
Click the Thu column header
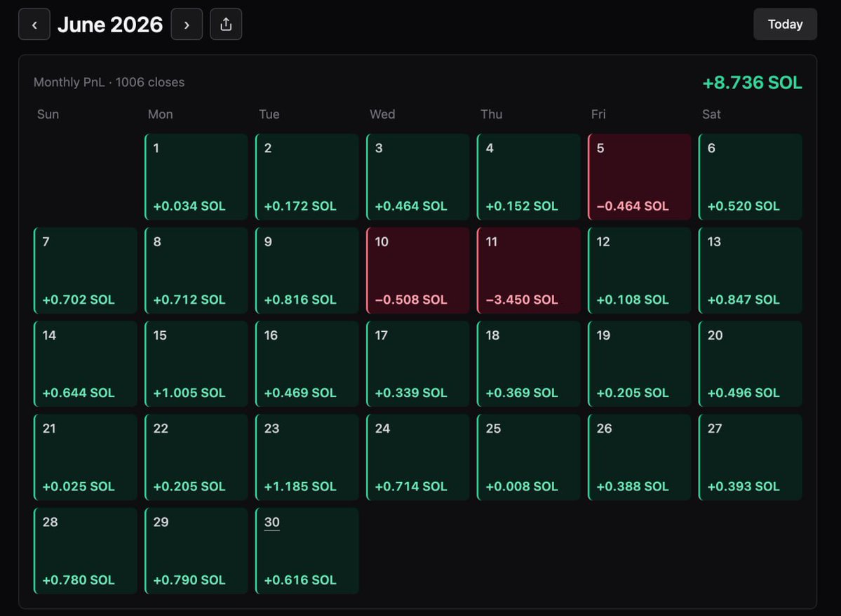pos(491,114)
